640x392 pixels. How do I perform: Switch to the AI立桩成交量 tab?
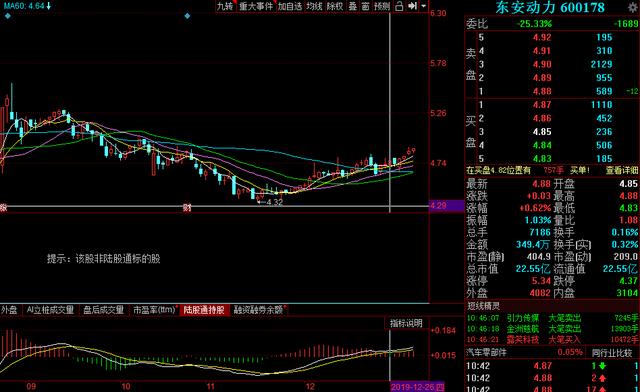tap(50, 310)
